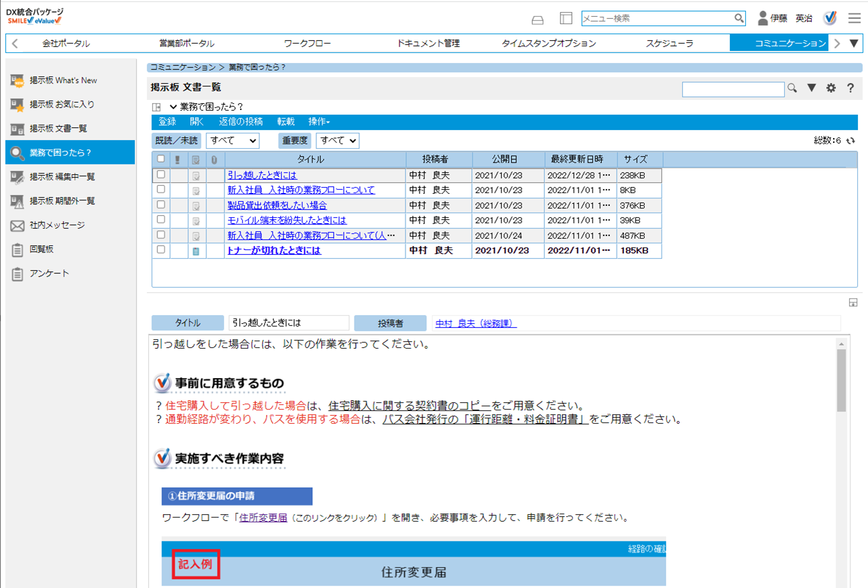This screenshot has width=868, height=588.
Task: Open the 操作 dropdown menu
Action: click(x=319, y=122)
